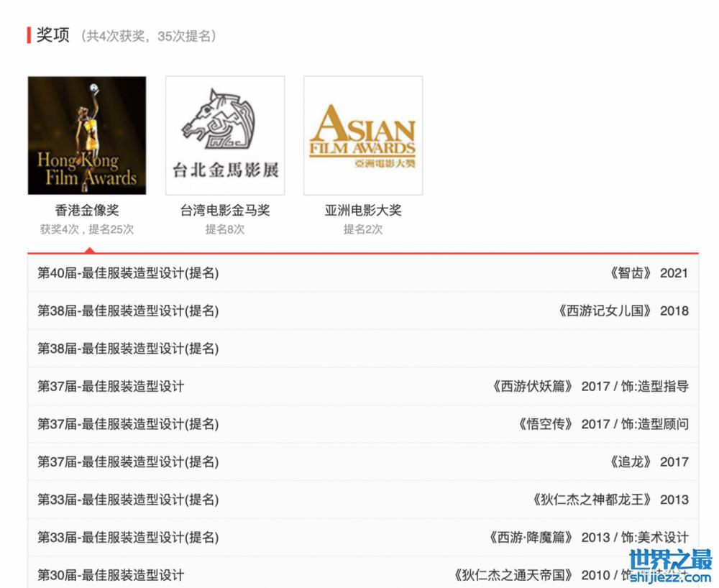
Task: Select the 香港金像奖 tab label
Action: pos(87,211)
